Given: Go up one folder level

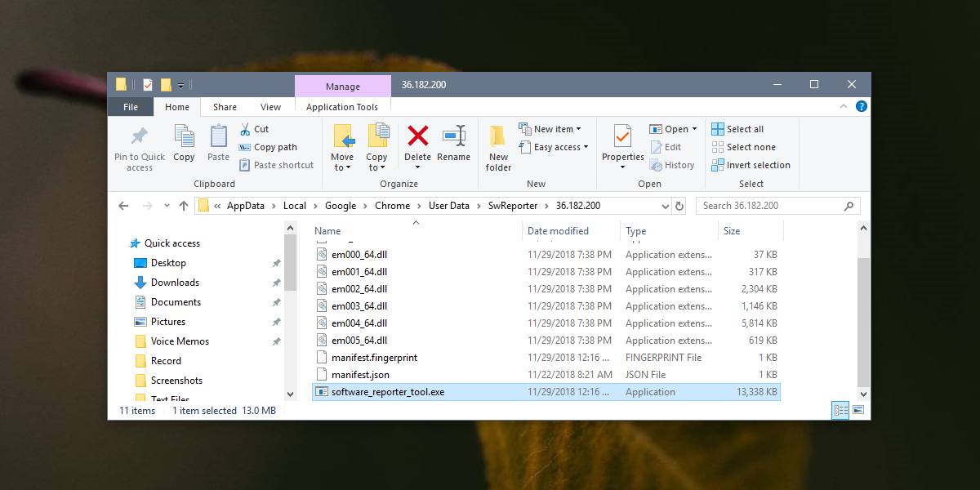Looking at the screenshot, I should (x=183, y=206).
